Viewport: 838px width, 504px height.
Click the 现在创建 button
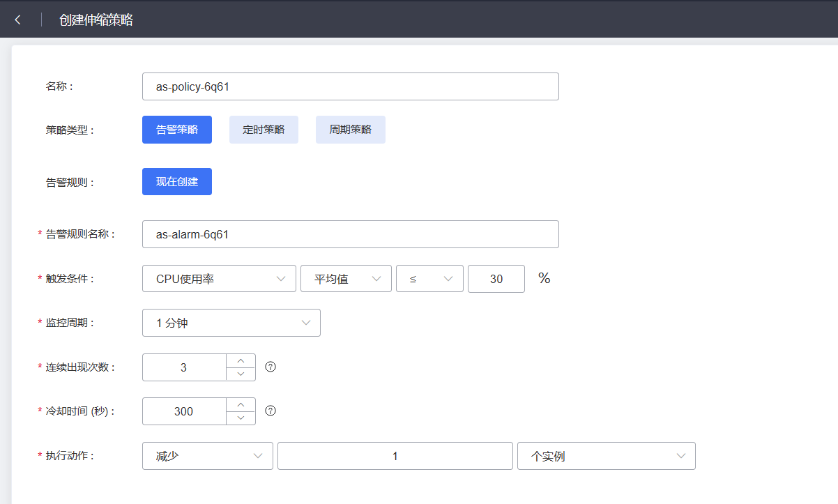pyautogui.click(x=177, y=181)
